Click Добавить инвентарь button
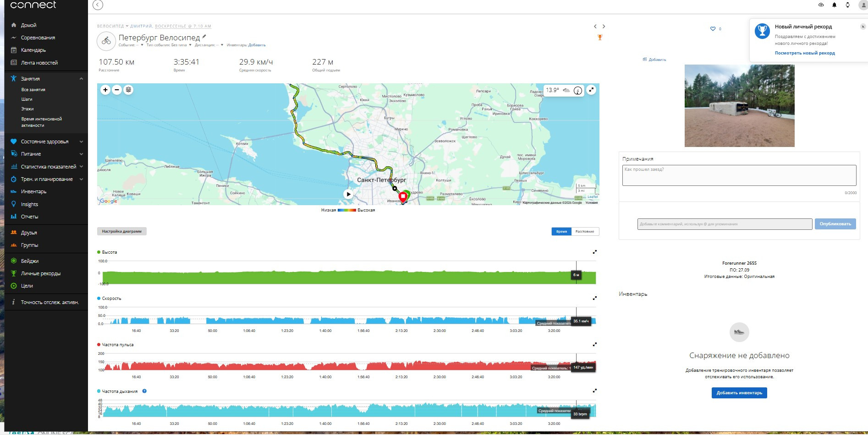This screenshot has width=868, height=435. 739,393
